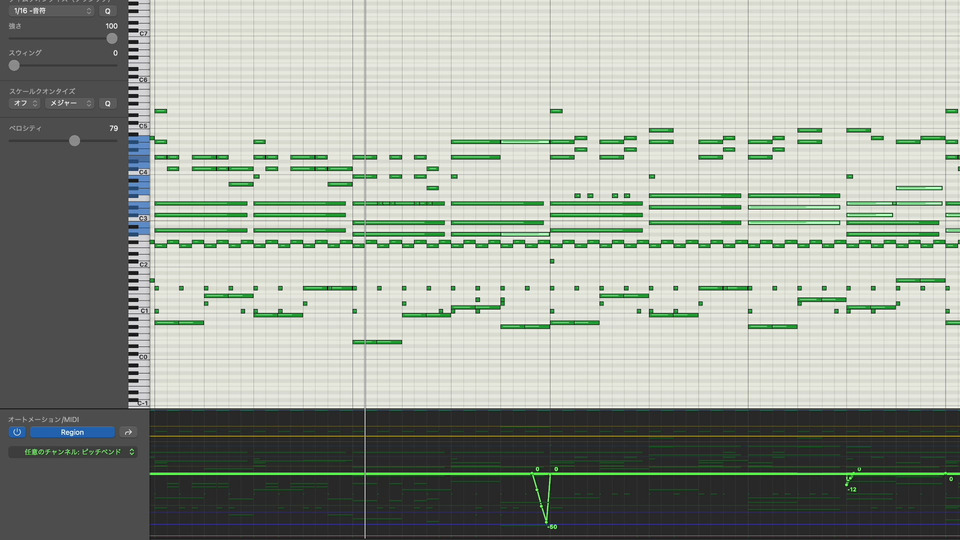Select the lowest long note near C0
Viewport: 960px width, 540px height.
coord(377,342)
